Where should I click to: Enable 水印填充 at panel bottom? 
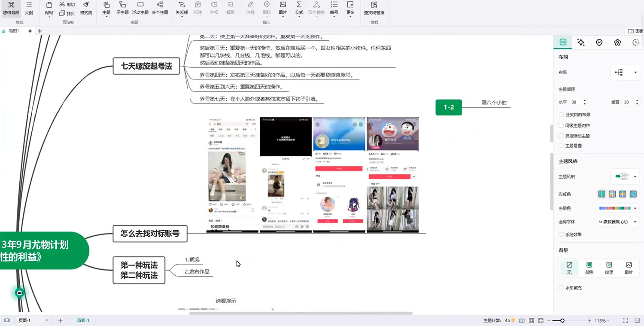[561, 288]
